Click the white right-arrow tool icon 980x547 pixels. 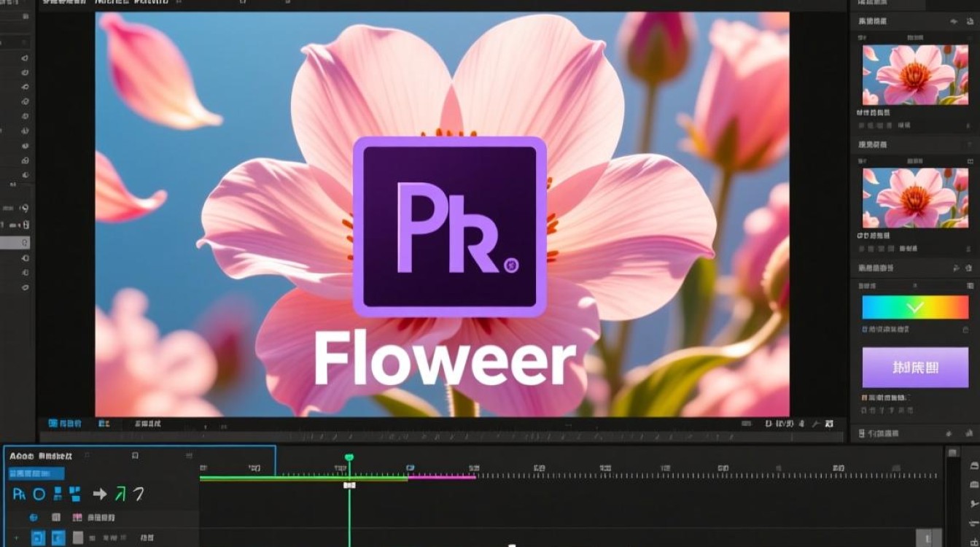pyautogui.click(x=100, y=494)
